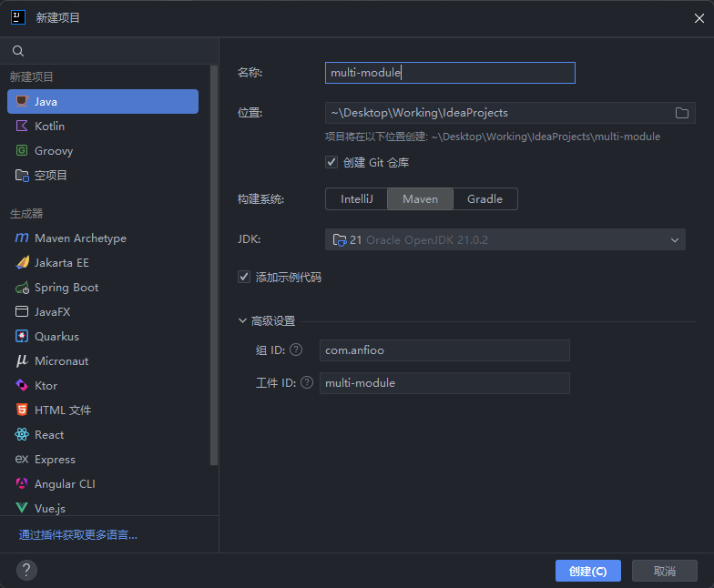Select the empty project folder icon
714x588 pixels.
click(22, 175)
